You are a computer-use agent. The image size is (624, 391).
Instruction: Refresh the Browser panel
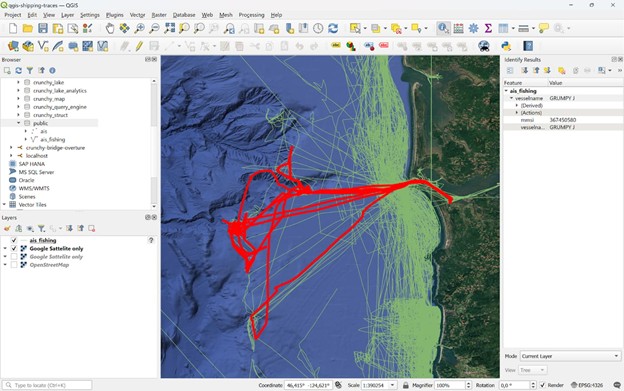pyautogui.click(x=18, y=70)
